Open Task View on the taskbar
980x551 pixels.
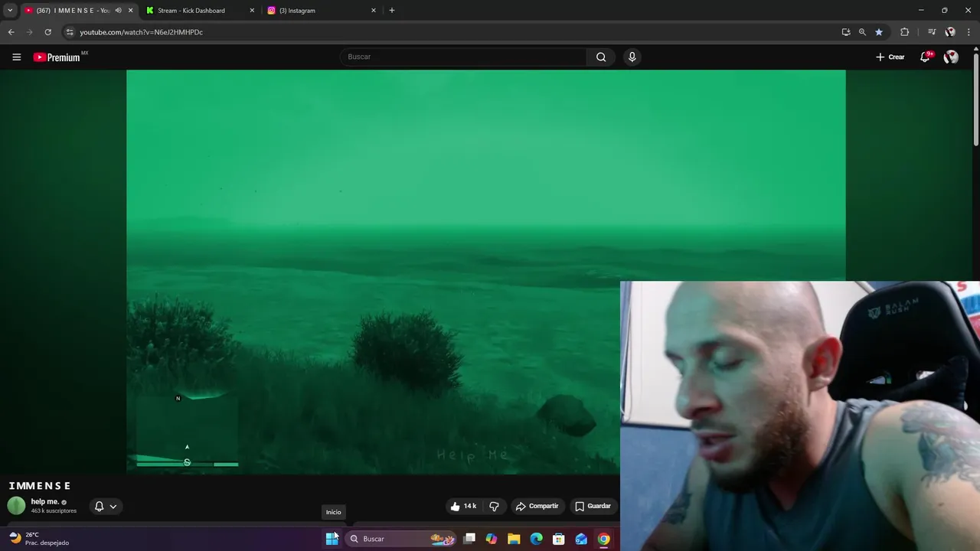pyautogui.click(x=469, y=539)
